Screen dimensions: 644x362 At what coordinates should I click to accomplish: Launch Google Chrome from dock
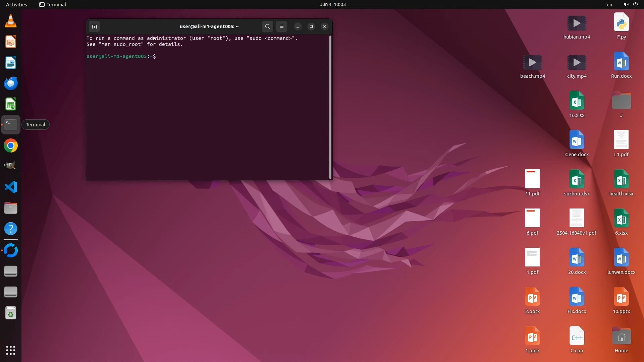pos(11,146)
